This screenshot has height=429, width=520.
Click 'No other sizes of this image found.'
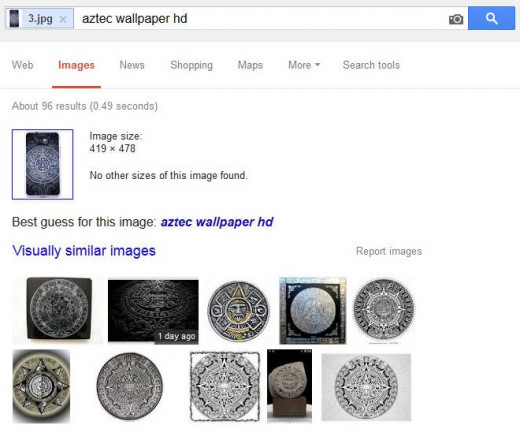click(168, 175)
